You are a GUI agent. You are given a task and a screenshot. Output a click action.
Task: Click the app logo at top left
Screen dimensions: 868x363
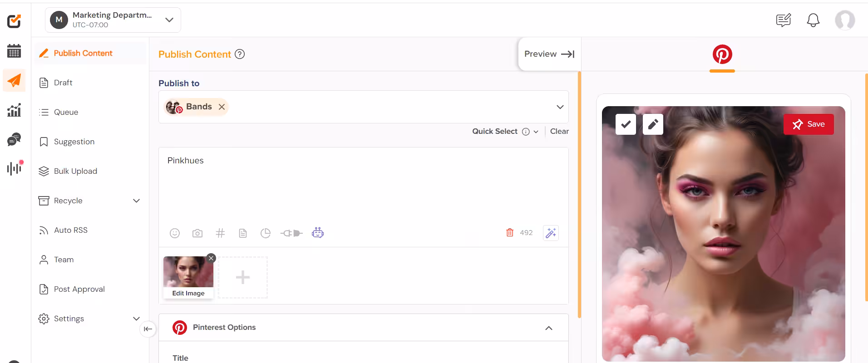[x=14, y=21]
